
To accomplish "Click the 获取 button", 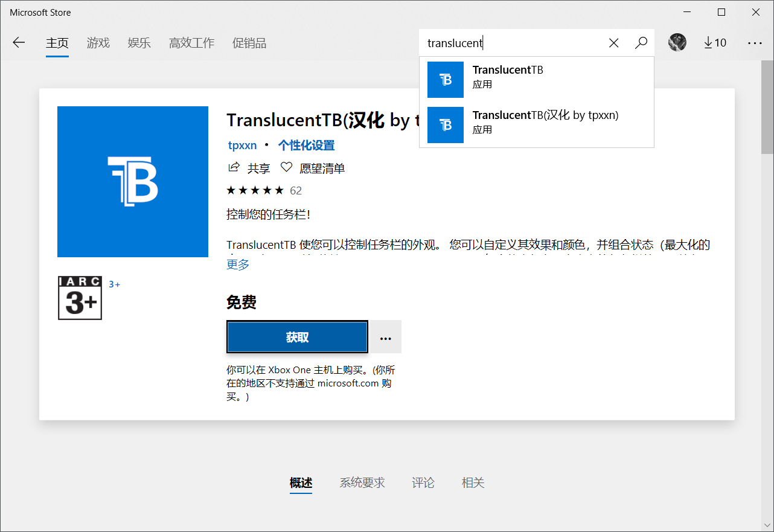I will point(297,337).
